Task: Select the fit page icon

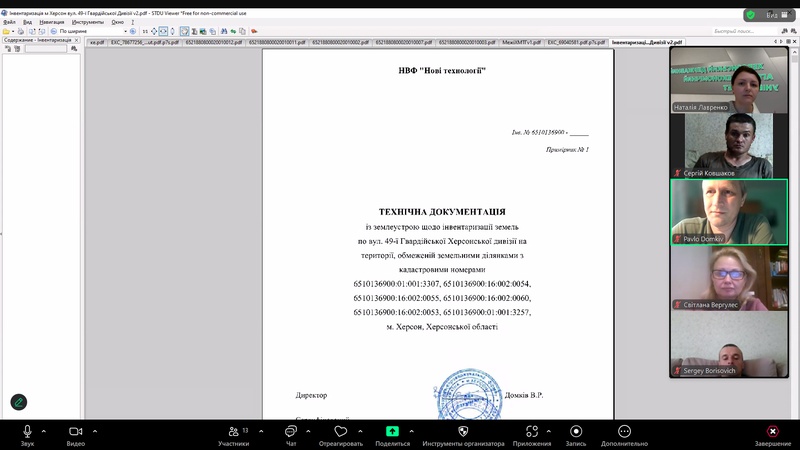Action: coord(154,31)
